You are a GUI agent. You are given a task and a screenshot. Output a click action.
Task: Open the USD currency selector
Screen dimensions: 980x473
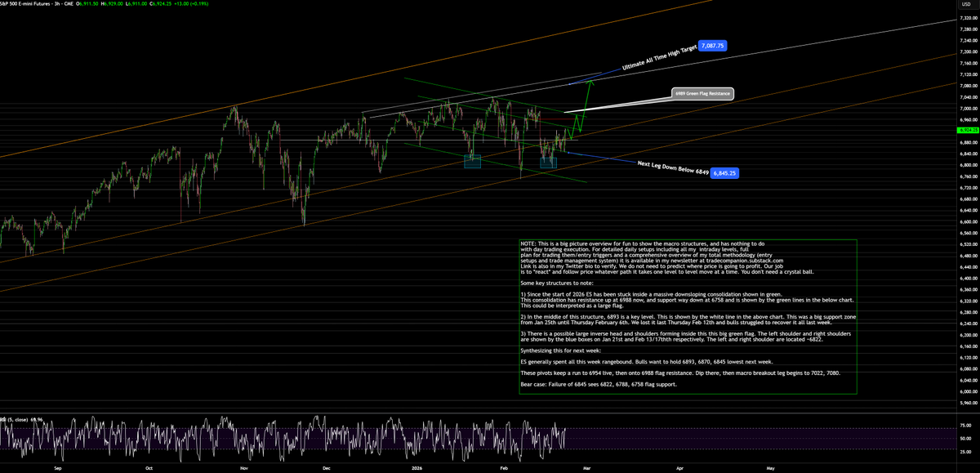coord(966,5)
